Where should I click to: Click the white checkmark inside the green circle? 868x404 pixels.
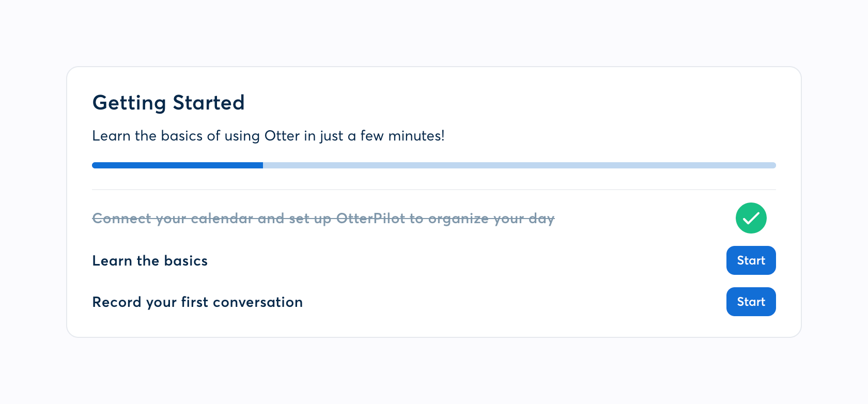click(751, 219)
